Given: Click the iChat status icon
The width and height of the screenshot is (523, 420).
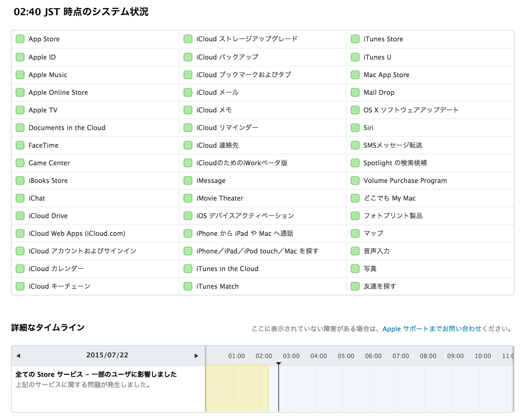Looking at the screenshot, I should click(20, 198).
